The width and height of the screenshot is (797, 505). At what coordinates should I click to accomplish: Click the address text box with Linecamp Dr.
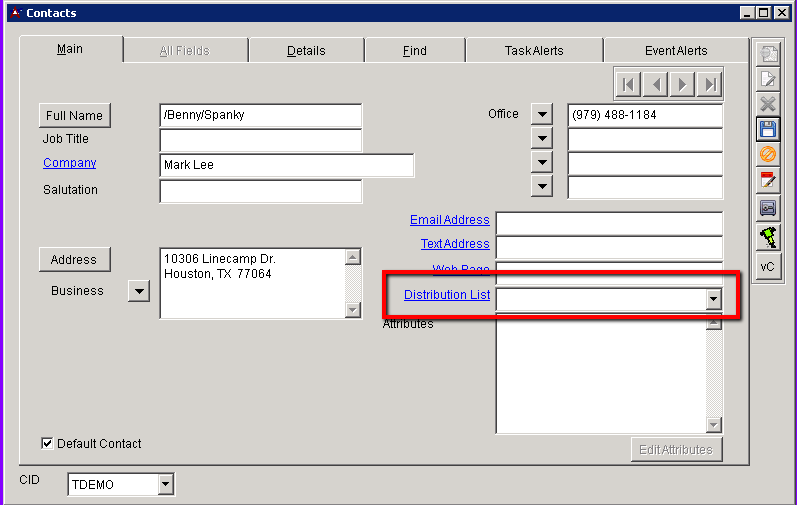coord(253,283)
